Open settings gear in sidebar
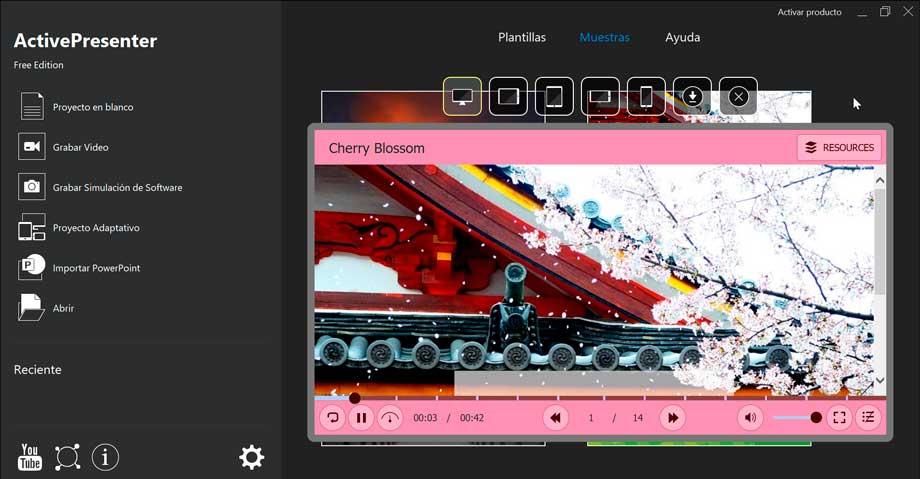 pos(252,457)
